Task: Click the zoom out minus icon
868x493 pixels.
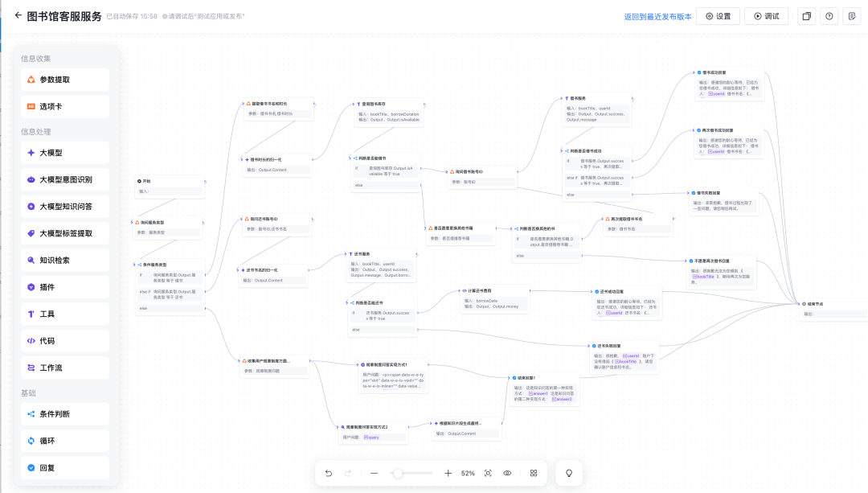Action: [374, 473]
